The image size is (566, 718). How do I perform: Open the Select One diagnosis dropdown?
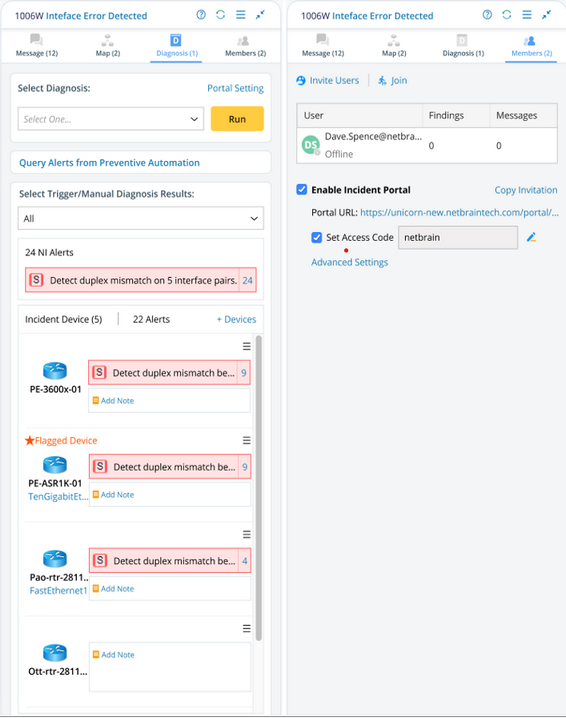(x=111, y=119)
